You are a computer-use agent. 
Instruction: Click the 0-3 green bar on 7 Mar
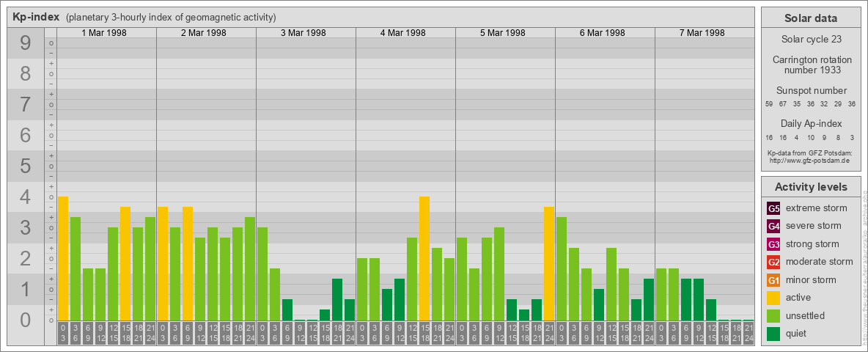(x=661, y=295)
